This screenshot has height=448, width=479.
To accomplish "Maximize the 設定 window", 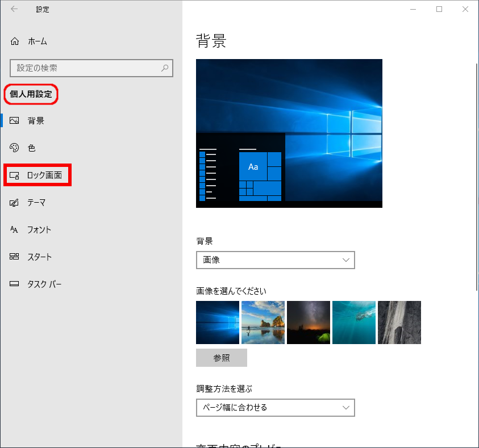I will point(439,9).
